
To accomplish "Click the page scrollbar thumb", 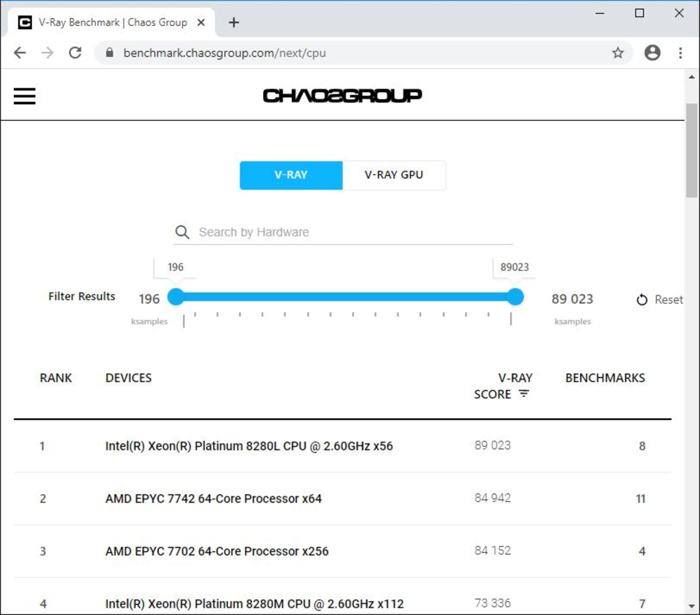I will coord(692,150).
